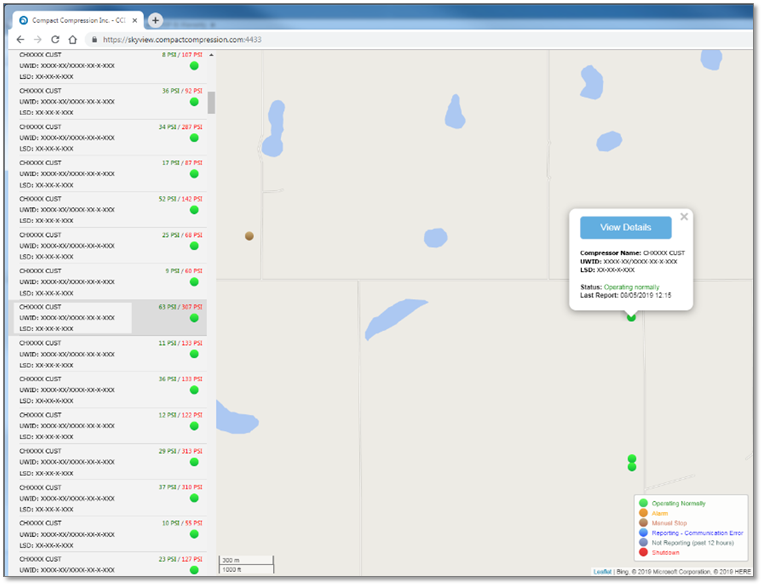763x586 pixels.
Task: Close the compressor info popup
Action: [684, 216]
